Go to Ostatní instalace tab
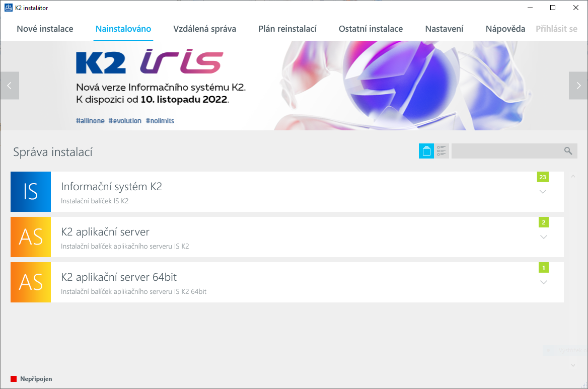 pyautogui.click(x=371, y=29)
